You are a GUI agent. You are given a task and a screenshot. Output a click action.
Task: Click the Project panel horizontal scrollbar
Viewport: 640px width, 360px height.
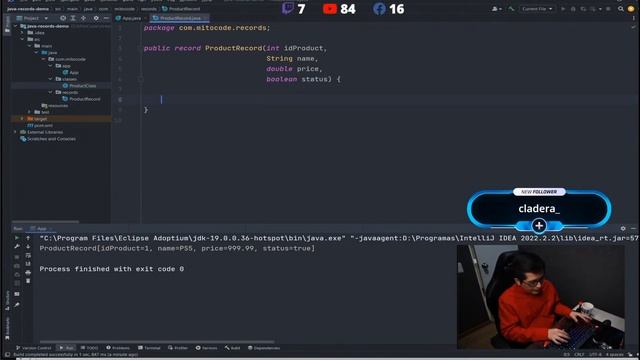click(45, 222)
